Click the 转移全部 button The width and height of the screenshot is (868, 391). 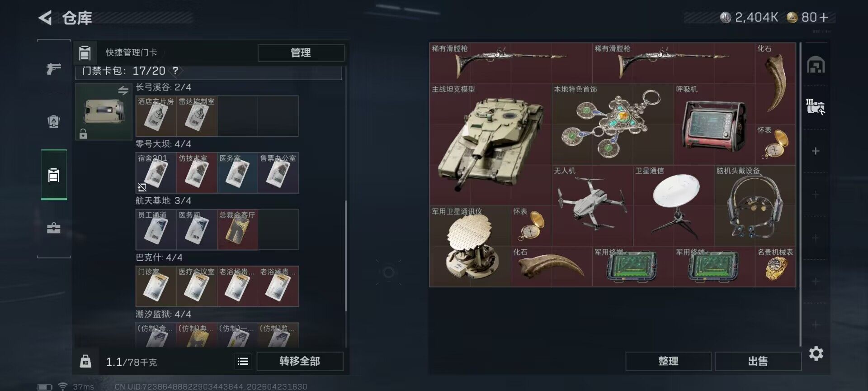(300, 361)
